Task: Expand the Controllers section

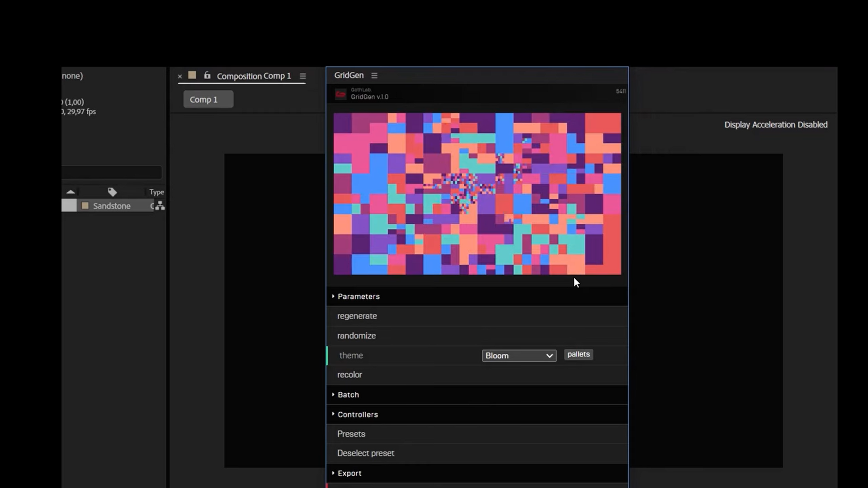Action: click(x=357, y=414)
